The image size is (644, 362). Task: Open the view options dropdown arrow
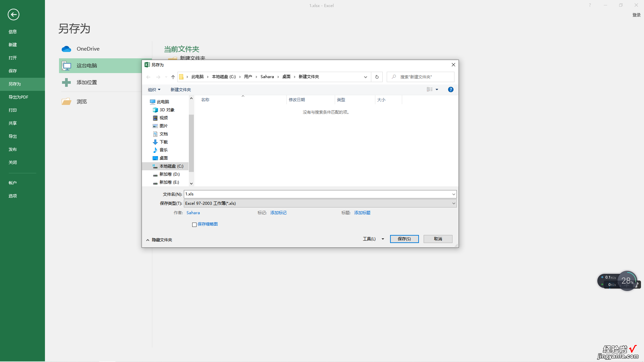(x=437, y=89)
